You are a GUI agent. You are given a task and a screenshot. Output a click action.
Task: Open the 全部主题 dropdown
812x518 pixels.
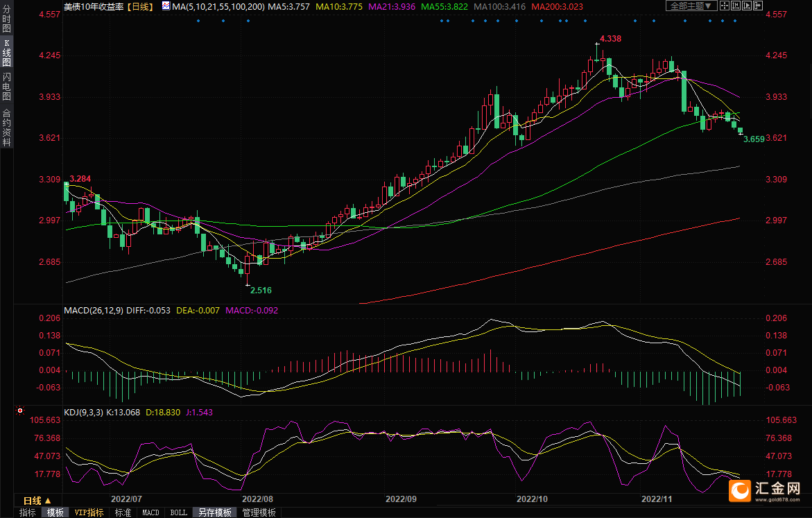691,6
